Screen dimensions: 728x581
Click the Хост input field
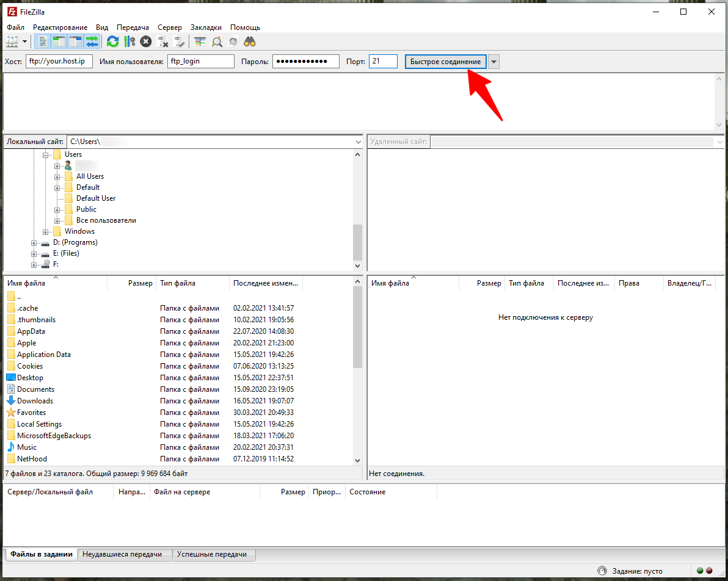pyautogui.click(x=59, y=62)
